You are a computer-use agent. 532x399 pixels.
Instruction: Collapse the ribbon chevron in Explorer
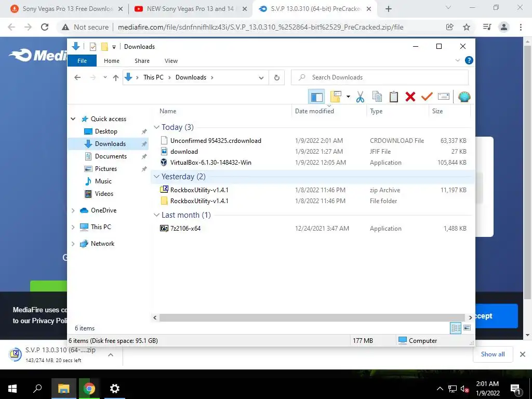pyautogui.click(x=457, y=60)
